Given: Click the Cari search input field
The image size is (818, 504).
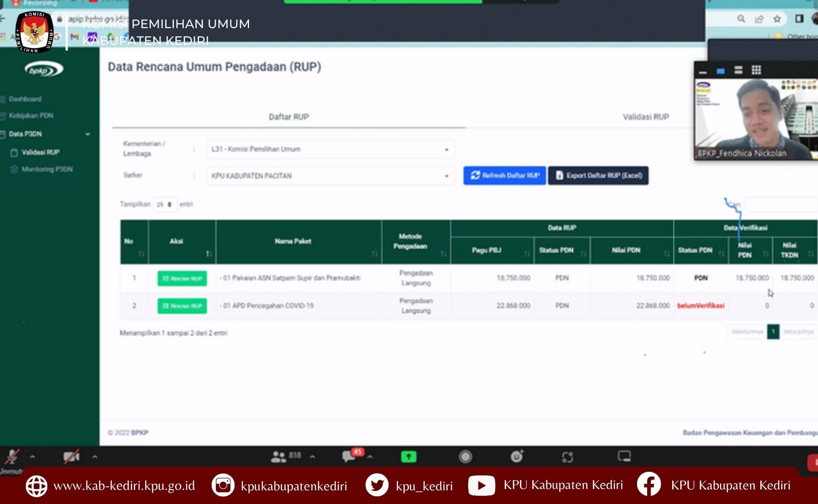Looking at the screenshot, I should click(780, 205).
